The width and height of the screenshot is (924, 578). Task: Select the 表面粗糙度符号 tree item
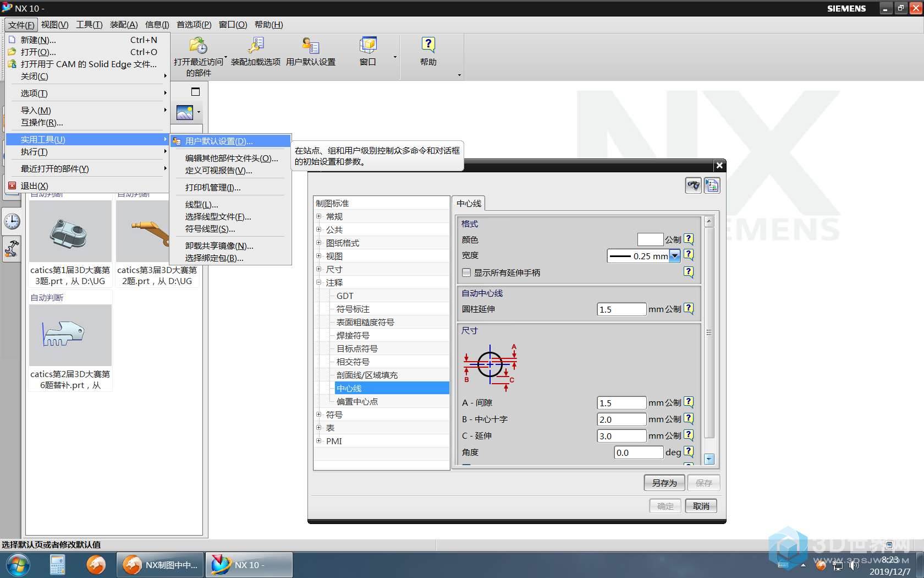point(365,322)
